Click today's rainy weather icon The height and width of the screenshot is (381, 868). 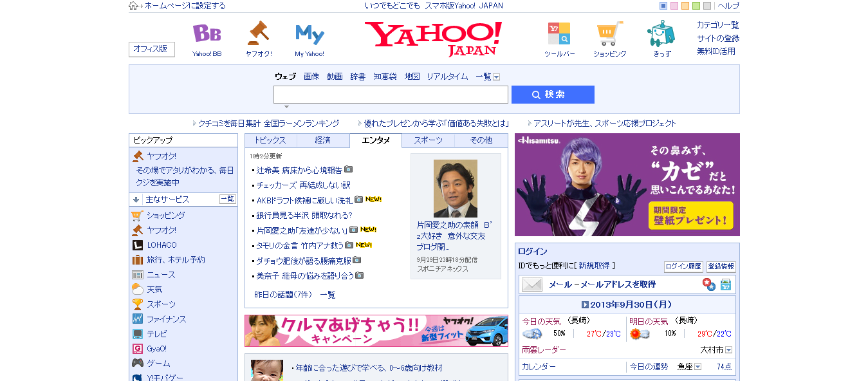pyautogui.click(x=532, y=333)
